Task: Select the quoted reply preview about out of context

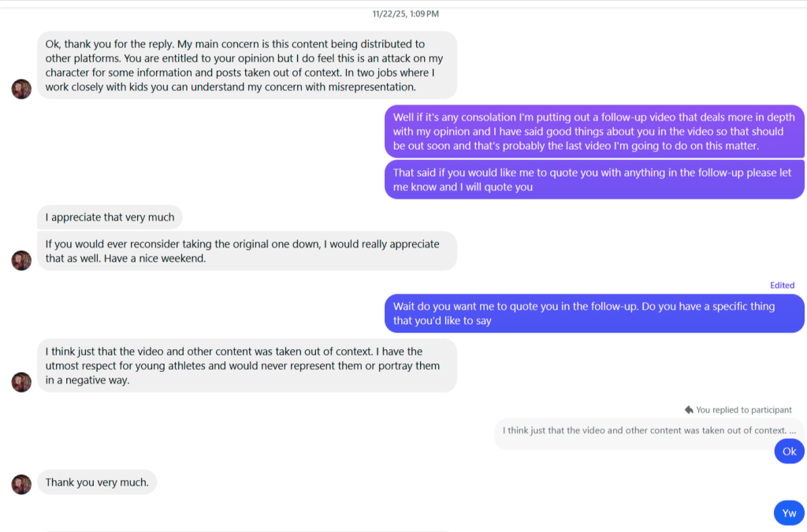Action: 646,430
